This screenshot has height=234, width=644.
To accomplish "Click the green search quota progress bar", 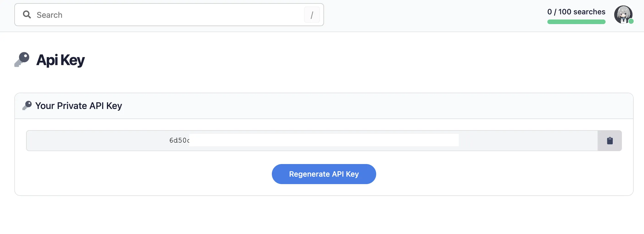I will [576, 22].
